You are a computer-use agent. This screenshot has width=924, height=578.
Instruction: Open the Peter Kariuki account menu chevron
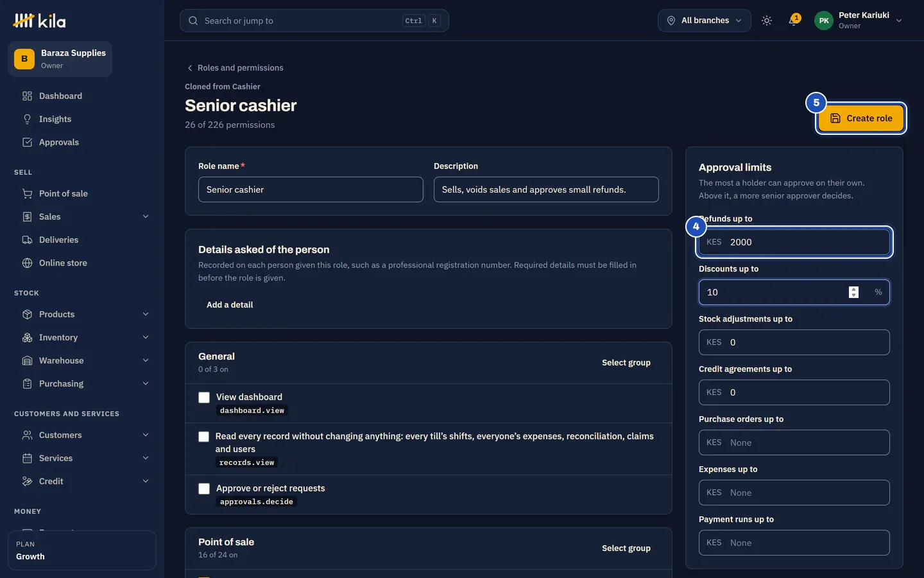899,21
